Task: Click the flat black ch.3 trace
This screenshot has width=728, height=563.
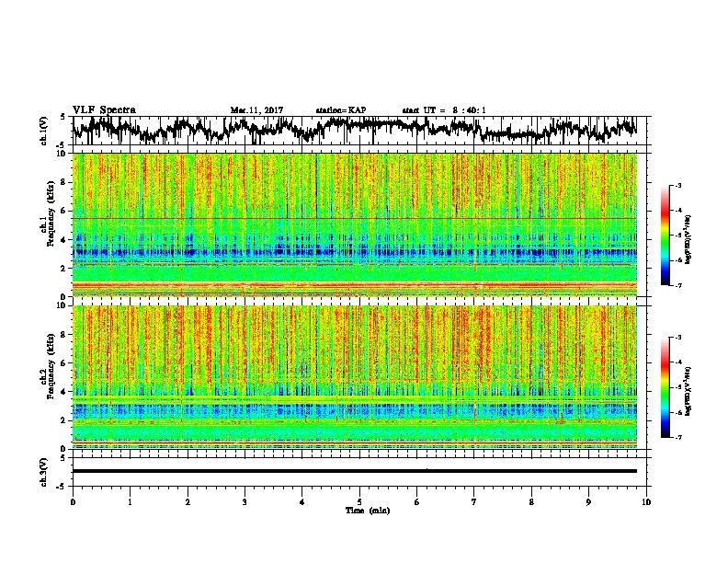Action: coord(354,471)
